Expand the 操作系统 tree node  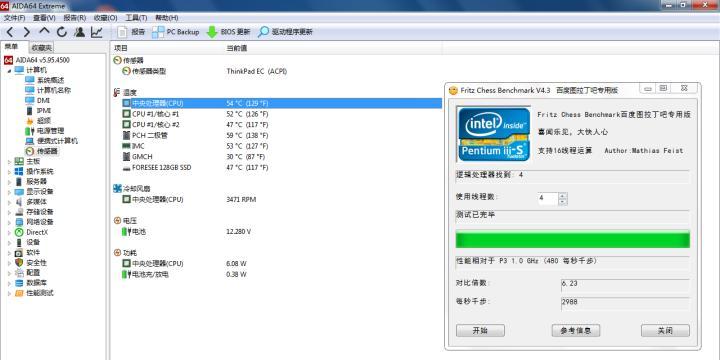(x=10, y=171)
